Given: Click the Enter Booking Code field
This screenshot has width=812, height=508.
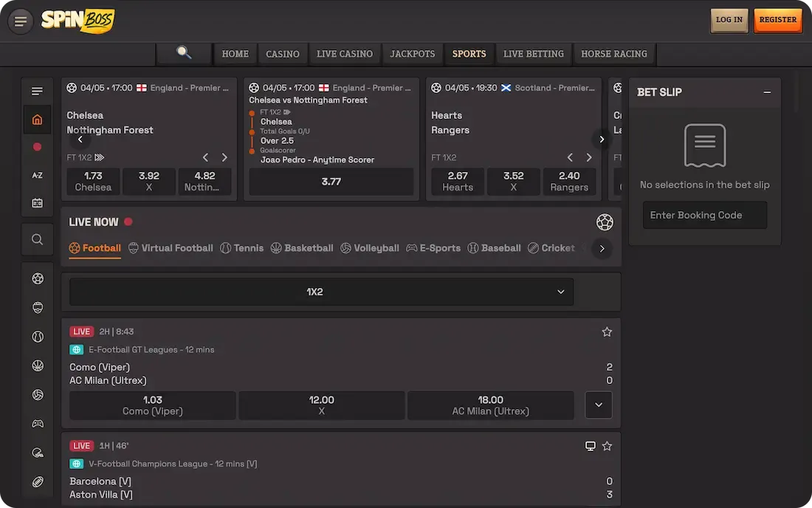Looking at the screenshot, I should (705, 215).
